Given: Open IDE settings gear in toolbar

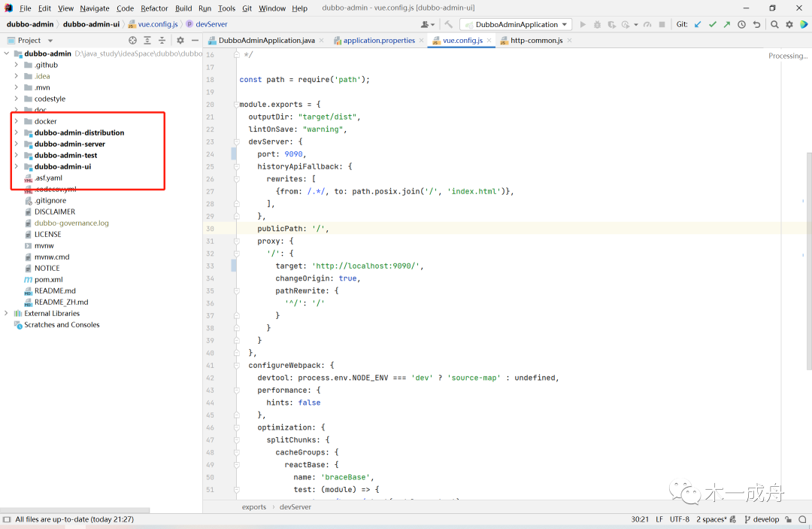Looking at the screenshot, I should 789,24.
